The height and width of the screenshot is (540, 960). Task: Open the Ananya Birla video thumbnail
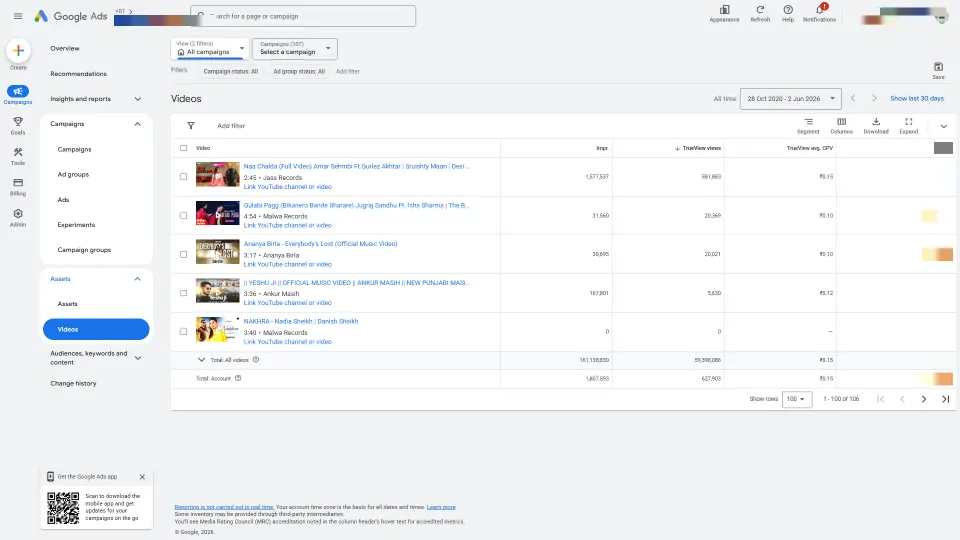[x=217, y=252]
